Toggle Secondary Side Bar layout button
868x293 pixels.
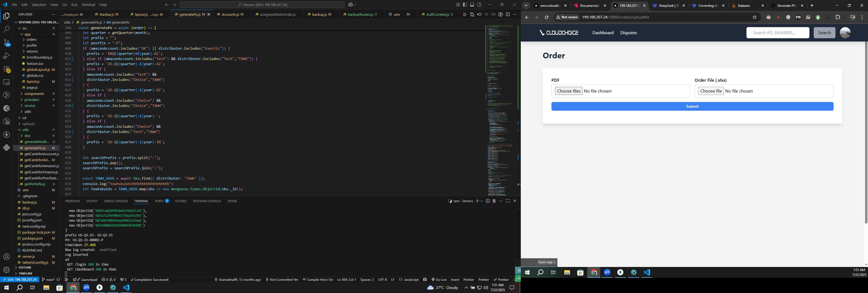[x=479, y=5]
